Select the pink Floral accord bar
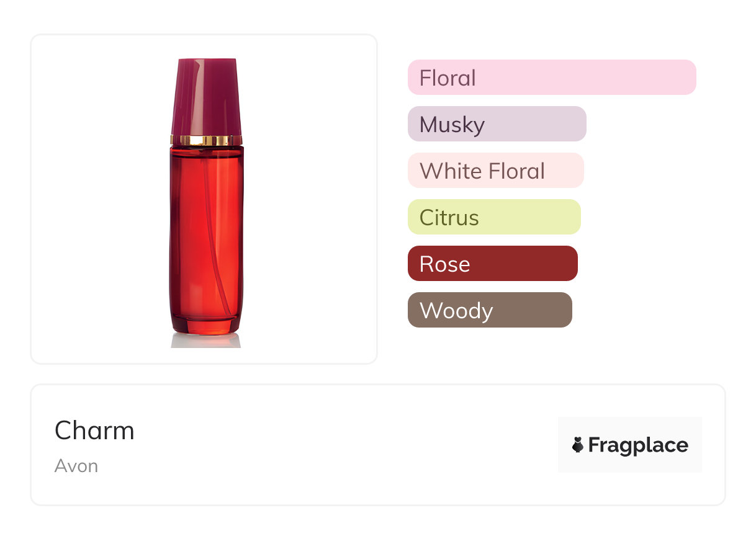This screenshot has width=756, height=536. click(552, 78)
